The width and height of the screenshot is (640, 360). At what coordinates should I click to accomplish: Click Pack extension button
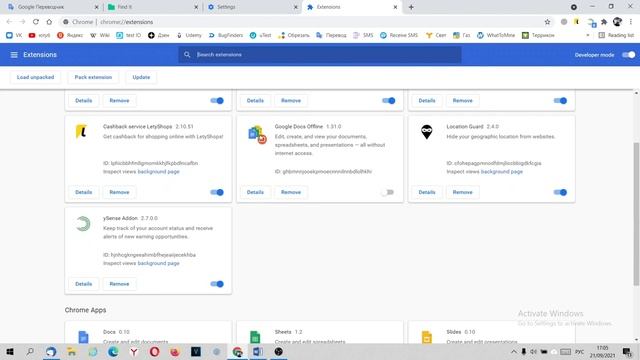(x=93, y=77)
